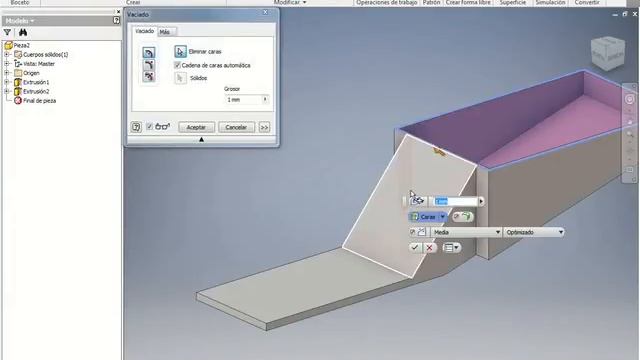
Task: Activate the Eliminar caras selector arrow
Action: [180, 51]
